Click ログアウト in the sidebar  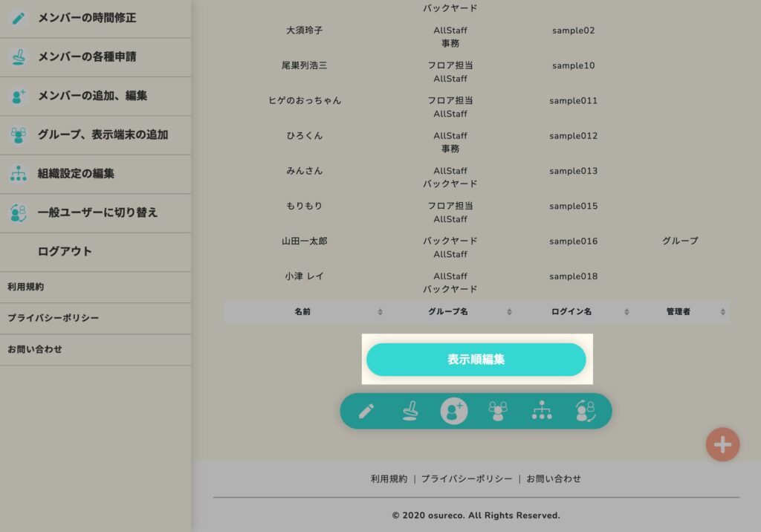point(65,251)
